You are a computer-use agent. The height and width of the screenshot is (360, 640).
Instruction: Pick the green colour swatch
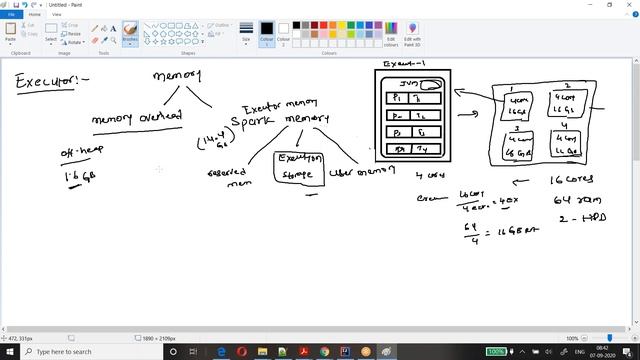click(x=351, y=25)
